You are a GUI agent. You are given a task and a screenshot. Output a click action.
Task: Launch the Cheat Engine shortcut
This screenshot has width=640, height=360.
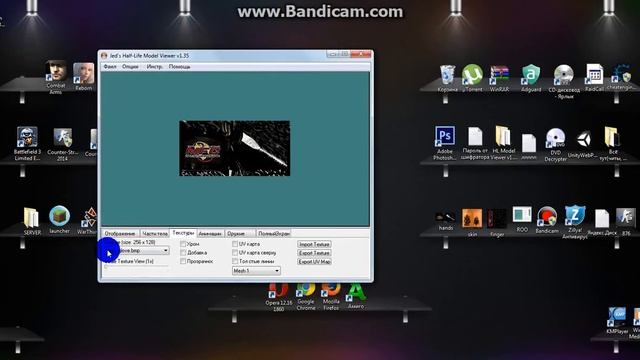click(621, 78)
